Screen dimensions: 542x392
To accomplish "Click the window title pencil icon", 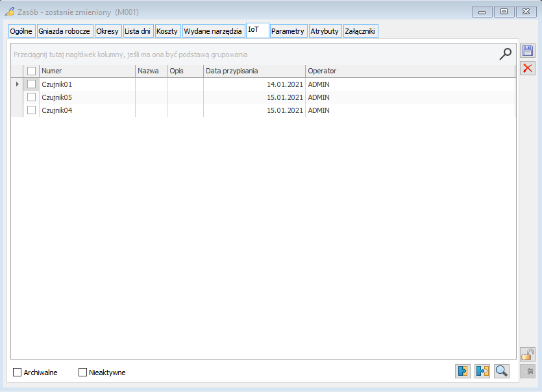I will [x=10, y=12].
